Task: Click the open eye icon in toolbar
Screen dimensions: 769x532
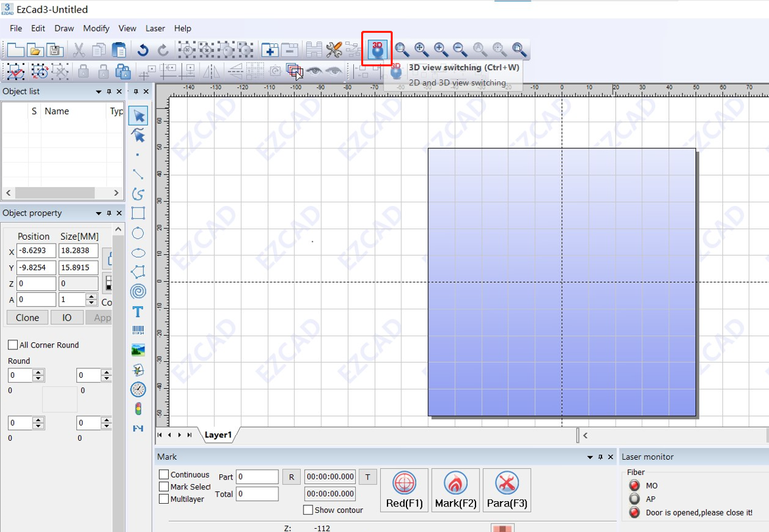Action: point(315,72)
